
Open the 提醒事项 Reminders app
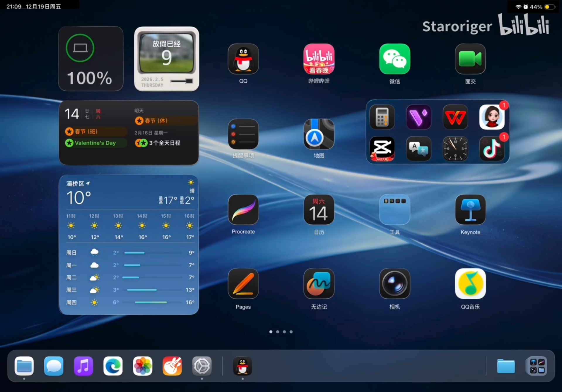pos(243,134)
